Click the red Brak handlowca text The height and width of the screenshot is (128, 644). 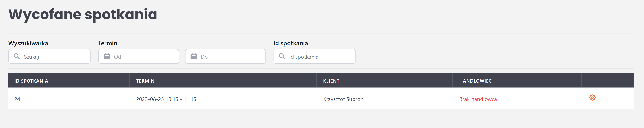[x=478, y=99]
